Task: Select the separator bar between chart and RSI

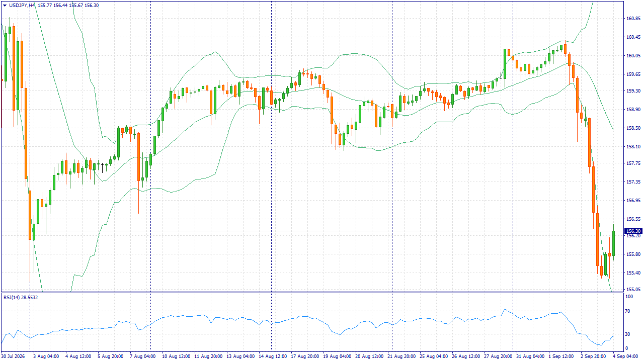Action: pyautogui.click(x=312, y=293)
